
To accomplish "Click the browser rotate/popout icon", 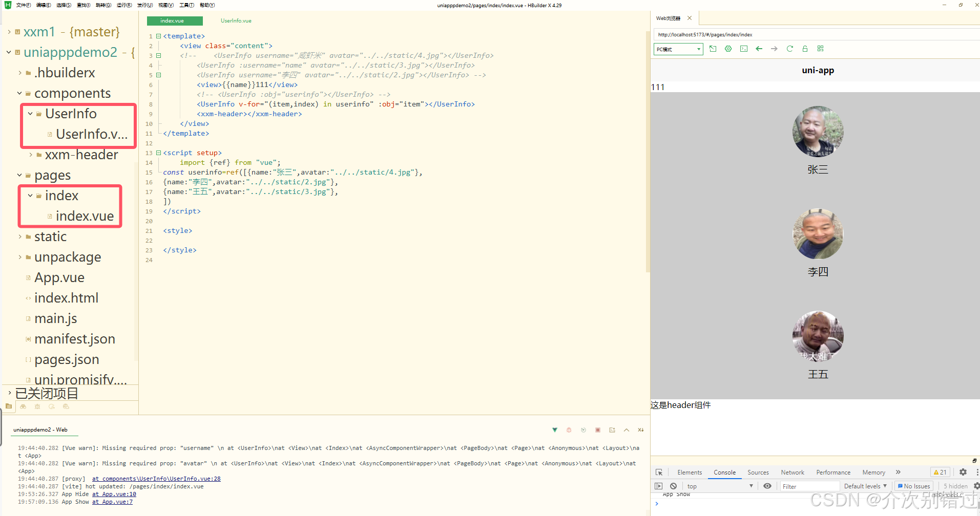I will click(x=713, y=49).
